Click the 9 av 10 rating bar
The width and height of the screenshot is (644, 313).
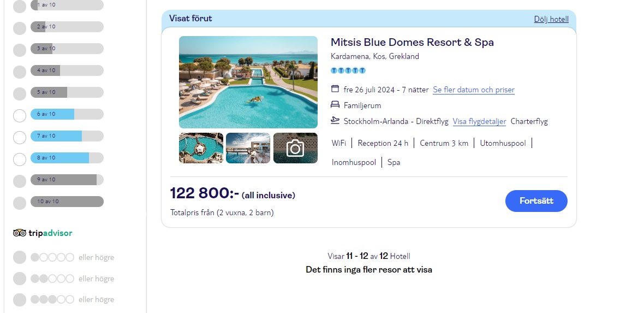(67, 180)
